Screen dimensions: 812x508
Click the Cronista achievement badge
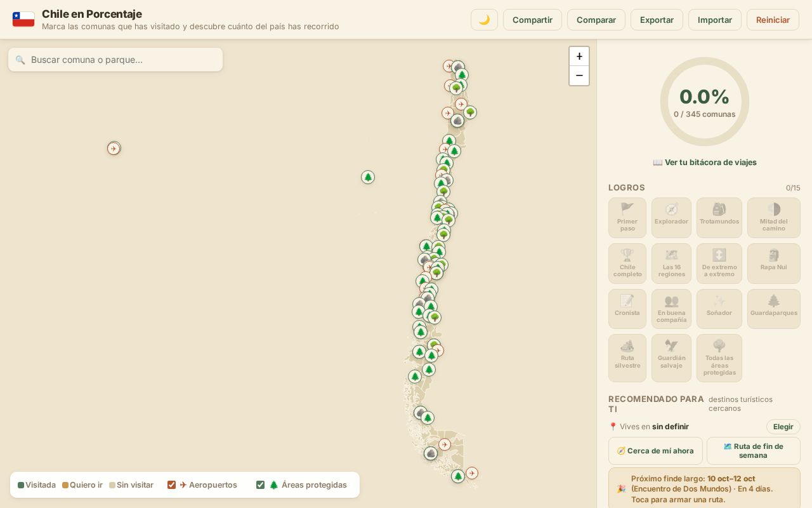click(x=627, y=309)
